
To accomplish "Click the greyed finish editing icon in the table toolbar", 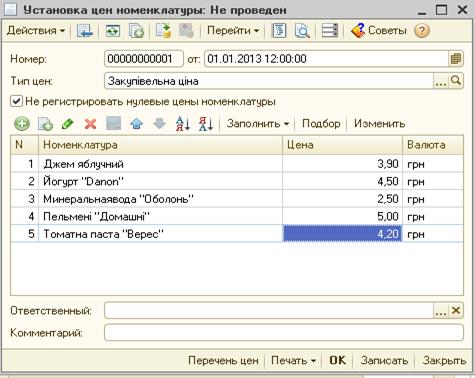I will click(113, 124).
